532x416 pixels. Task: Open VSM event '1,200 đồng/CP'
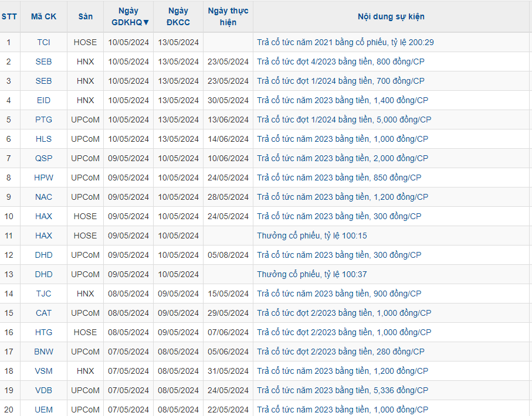pos(343,371)
